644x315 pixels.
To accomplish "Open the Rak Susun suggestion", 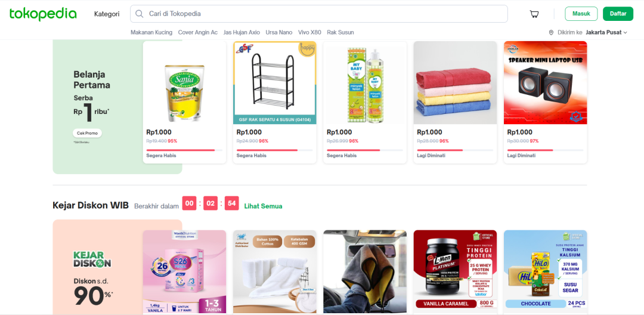I will click(340, 32).
